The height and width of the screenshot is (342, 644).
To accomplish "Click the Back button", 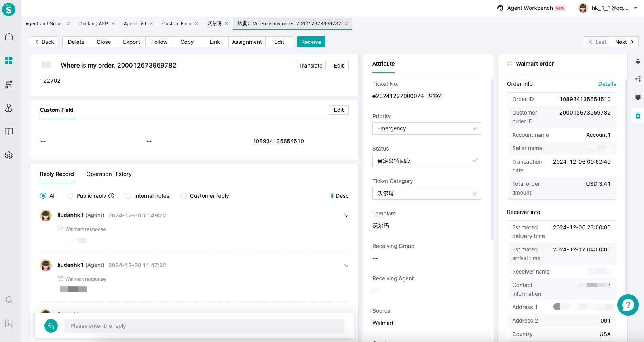I will click(44, 42).
